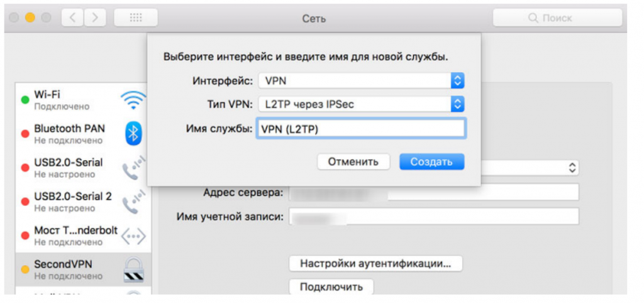Go back with the left arrow button

click(x=72, y=18)
